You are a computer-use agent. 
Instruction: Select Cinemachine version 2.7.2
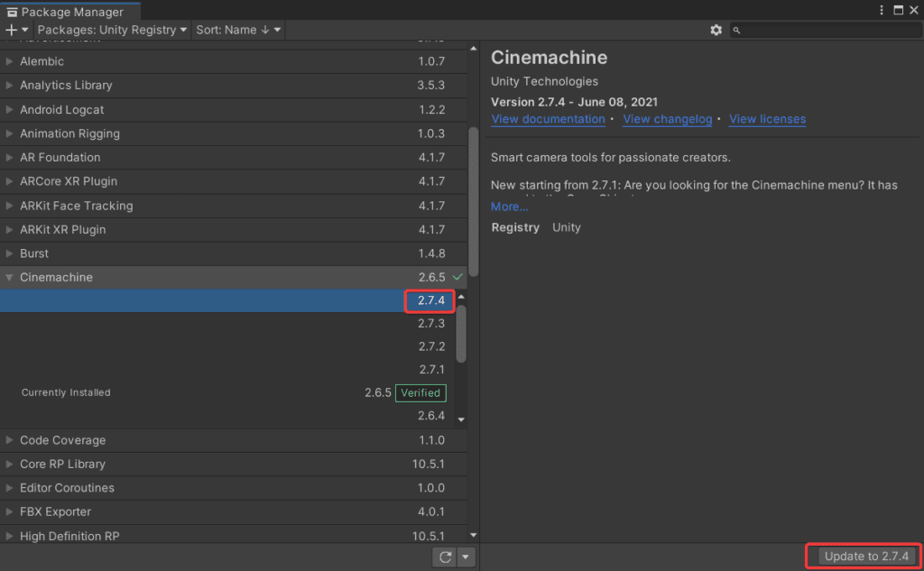[227, 346]
